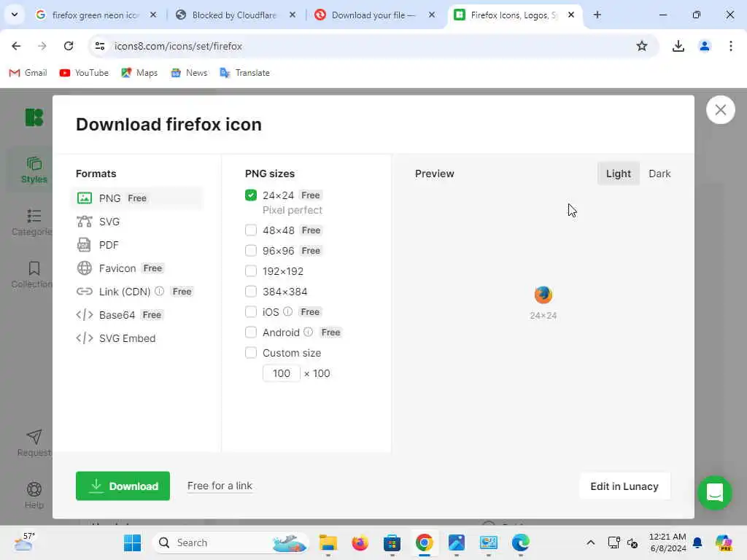The height and width of the screenshot is (560, 747).
Task: Pick the PDF format icon
Action: (84, 245)
